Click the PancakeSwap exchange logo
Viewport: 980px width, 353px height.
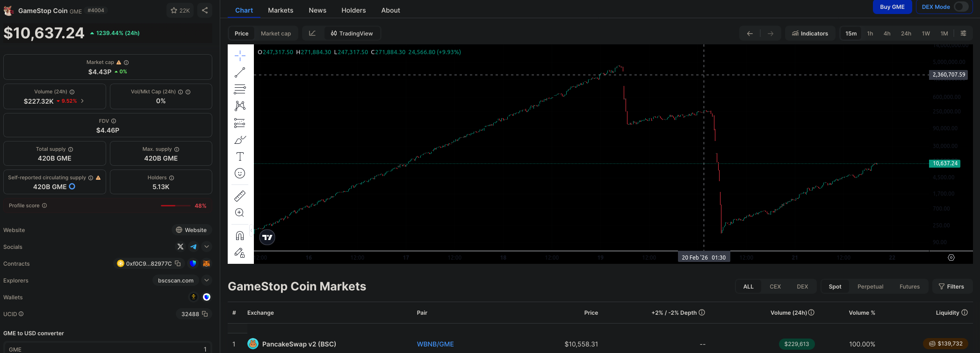(x=253, y=344)
